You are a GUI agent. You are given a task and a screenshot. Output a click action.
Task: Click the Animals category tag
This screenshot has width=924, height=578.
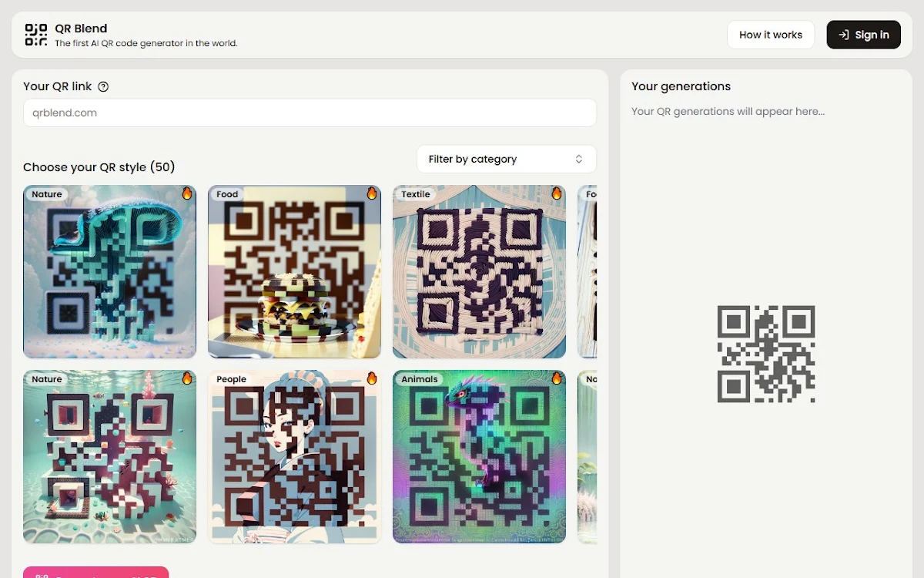[420, 379]
